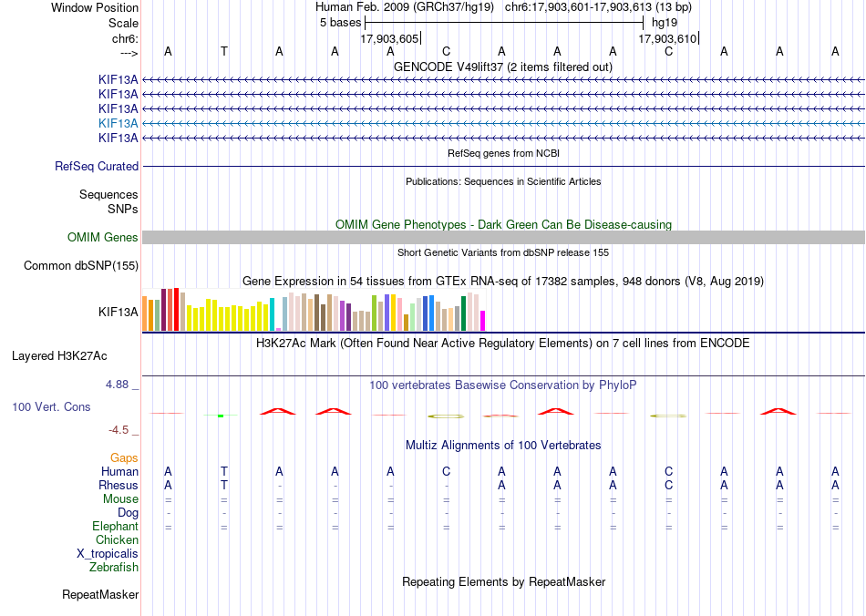Click the first C base in chr6 sequence row

447,51
